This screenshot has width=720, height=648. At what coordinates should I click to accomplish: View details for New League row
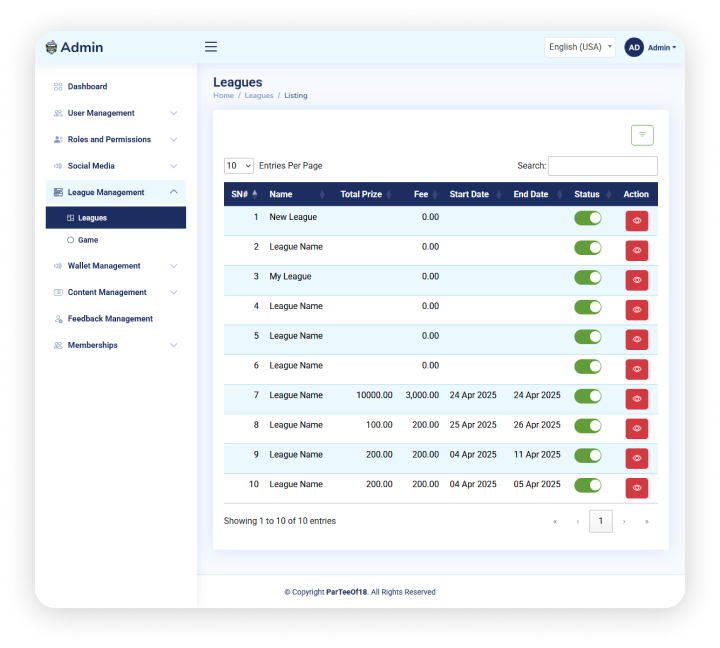[637, 221]
